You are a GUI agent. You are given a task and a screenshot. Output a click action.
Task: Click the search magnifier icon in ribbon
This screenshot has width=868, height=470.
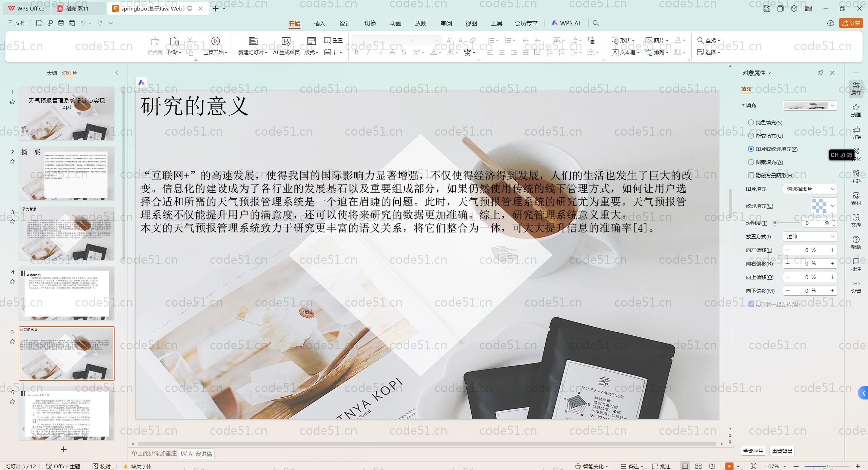point(595,23)
